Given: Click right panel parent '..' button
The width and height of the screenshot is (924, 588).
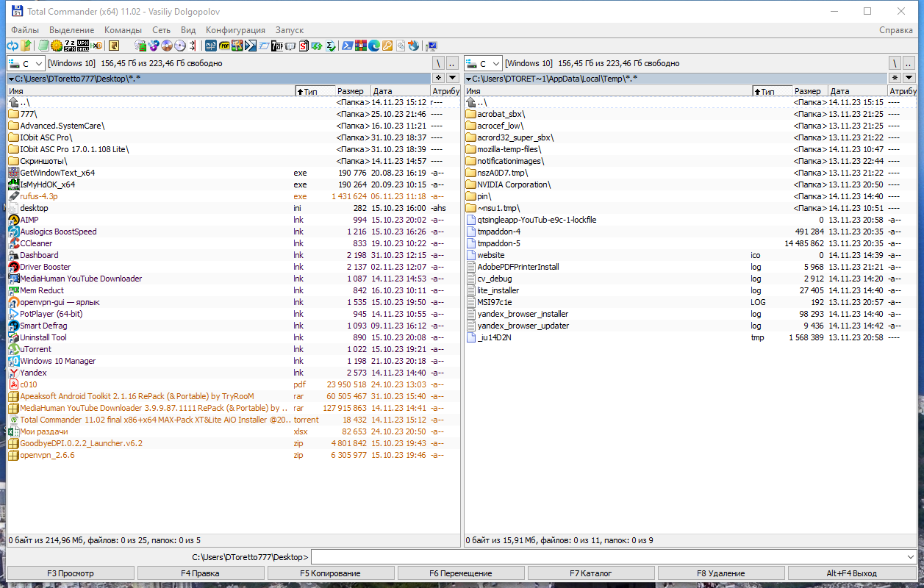Looking at the screenshot, I should coord(909,64).
